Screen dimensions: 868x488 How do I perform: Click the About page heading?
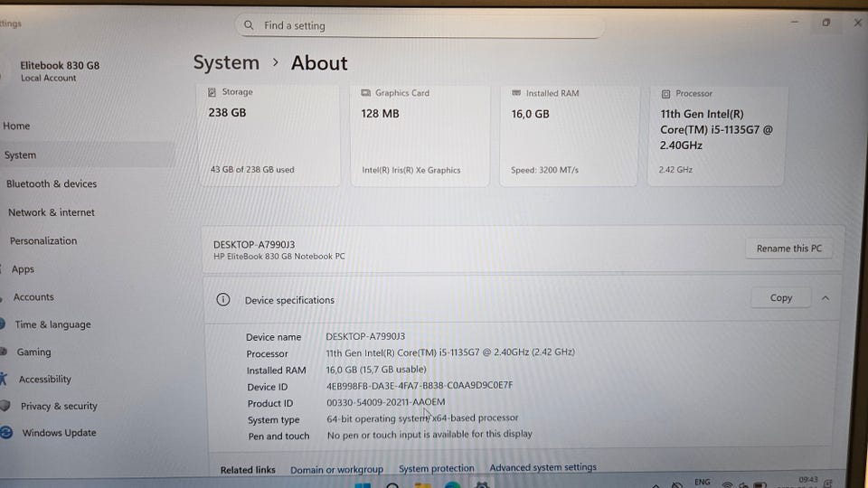tap(319, 63)
